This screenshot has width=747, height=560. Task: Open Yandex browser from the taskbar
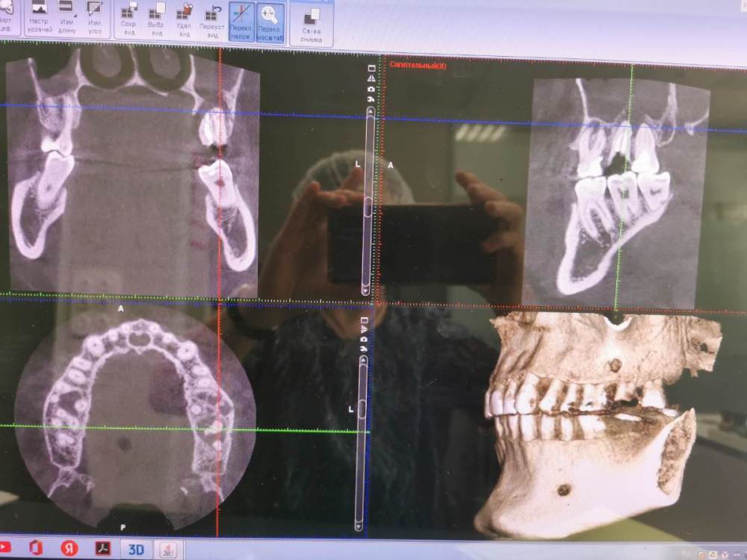69,548
